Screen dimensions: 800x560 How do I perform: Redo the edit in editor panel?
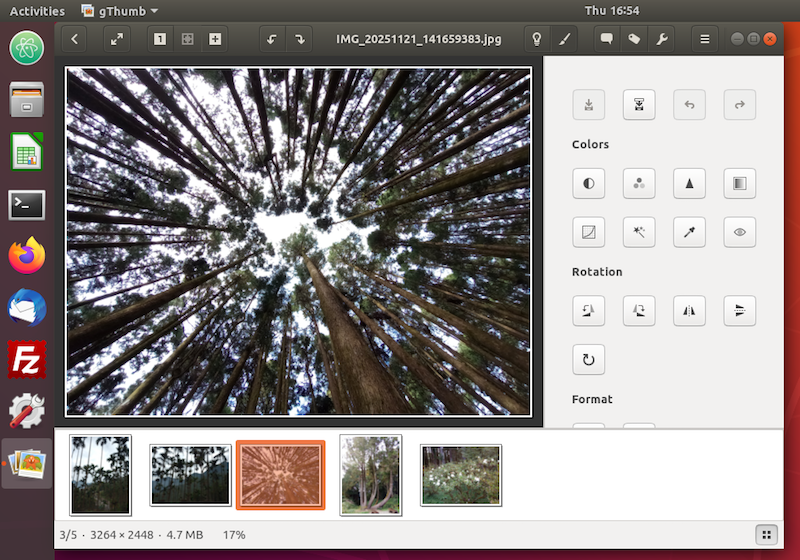[740, 105]
